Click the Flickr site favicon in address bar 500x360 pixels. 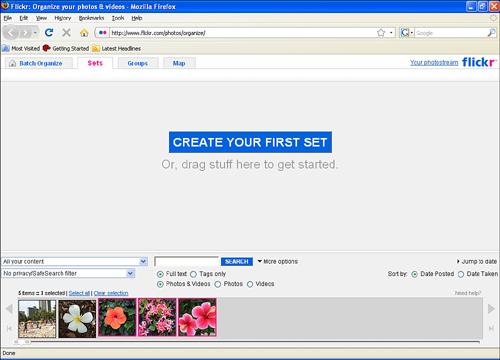pyautogui.click(x=103, y=33)
